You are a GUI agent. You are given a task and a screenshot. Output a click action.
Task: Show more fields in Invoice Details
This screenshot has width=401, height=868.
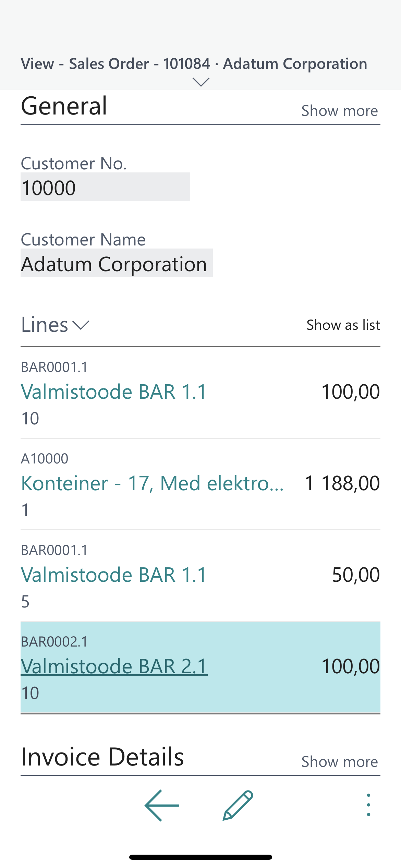(339, 762)
